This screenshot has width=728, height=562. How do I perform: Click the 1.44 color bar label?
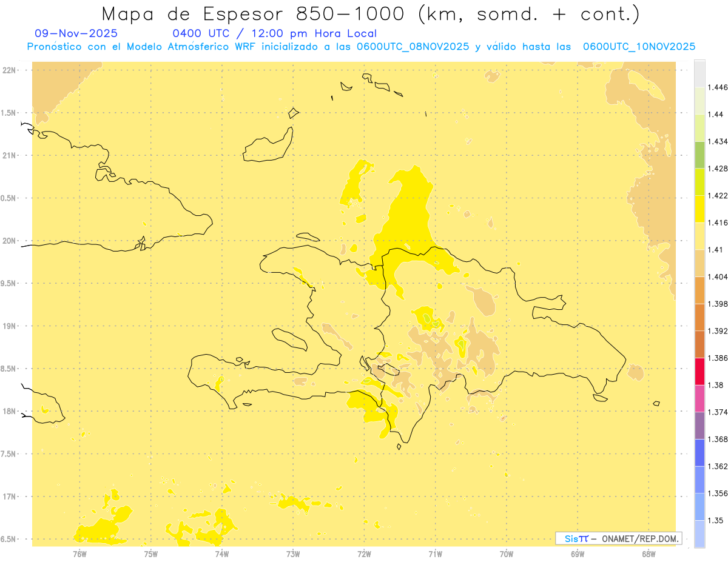pyautogui.click(x=716, y=115)
